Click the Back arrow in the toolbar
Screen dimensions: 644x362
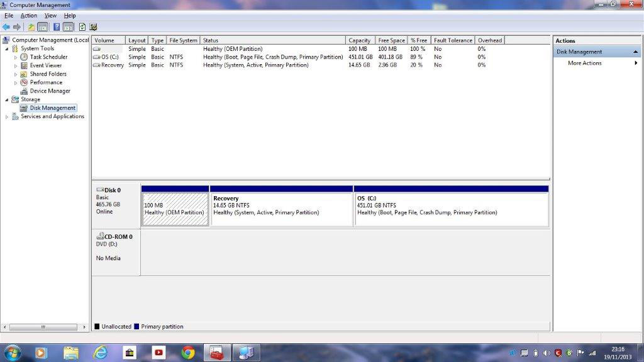pyautogui.click(x=6, y=27)
